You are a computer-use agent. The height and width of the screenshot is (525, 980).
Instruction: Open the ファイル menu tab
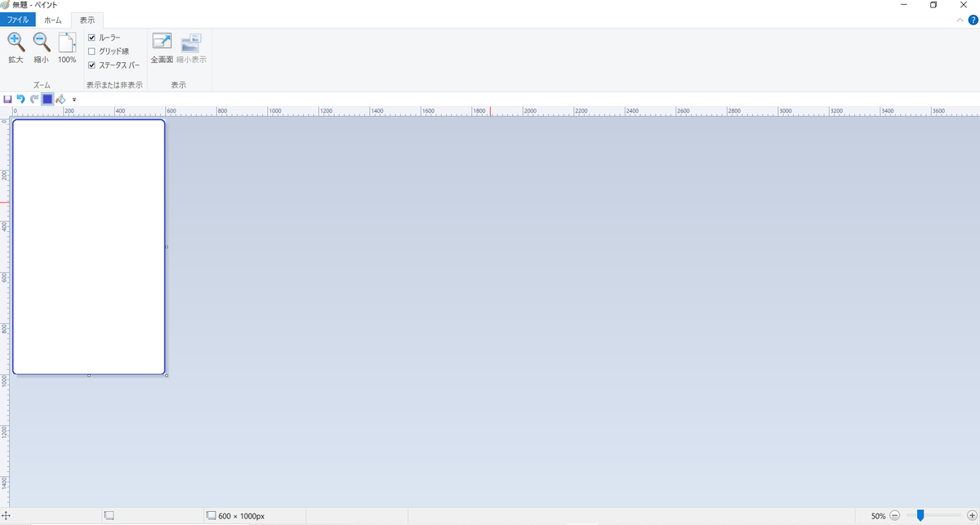[18, 20]
